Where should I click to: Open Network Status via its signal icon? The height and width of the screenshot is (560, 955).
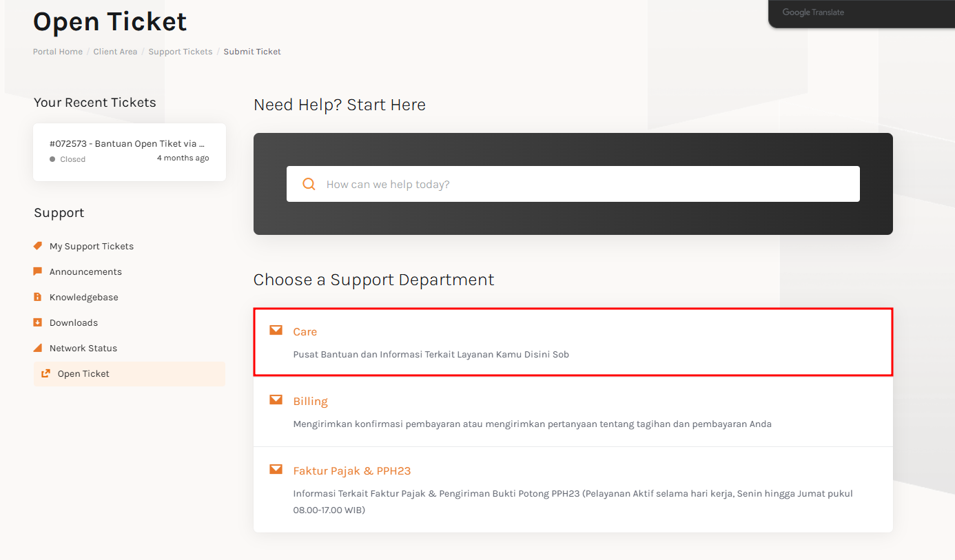(38, 348)
